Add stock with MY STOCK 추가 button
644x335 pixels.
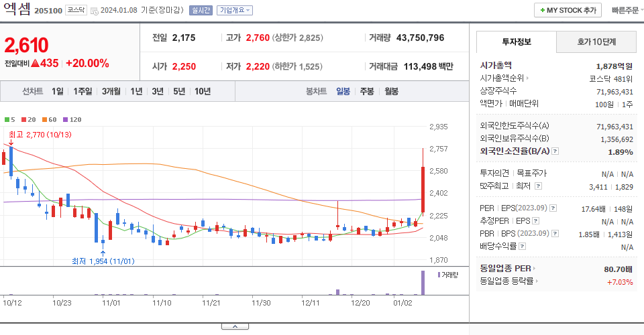tap(568, 10)
